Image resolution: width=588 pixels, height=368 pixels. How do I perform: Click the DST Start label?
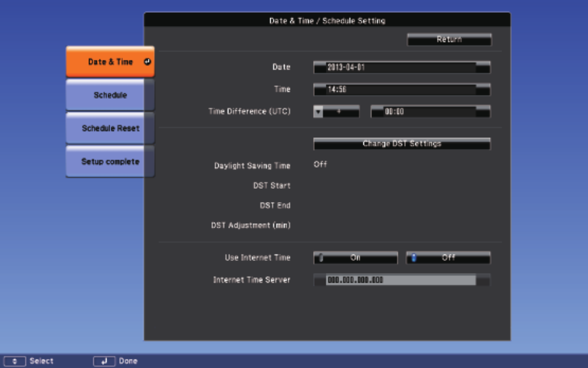click(271, 186)
